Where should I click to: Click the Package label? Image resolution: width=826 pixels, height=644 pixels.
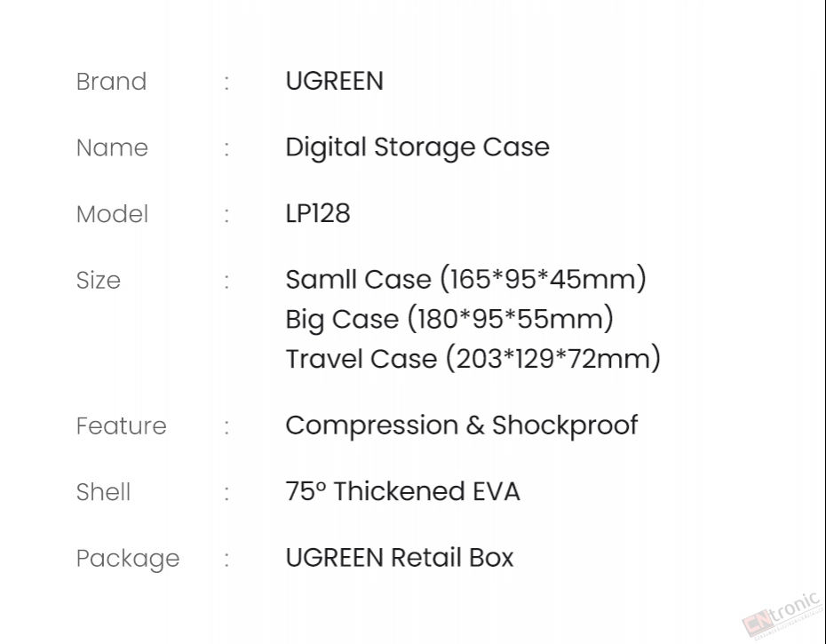(x=128, y=559)
